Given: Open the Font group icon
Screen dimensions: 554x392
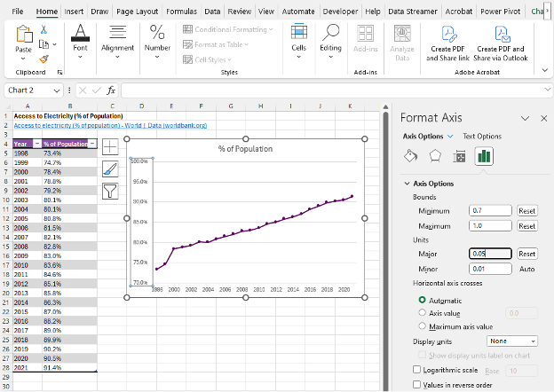Looking at the screenshot, I should coord(80,33).
